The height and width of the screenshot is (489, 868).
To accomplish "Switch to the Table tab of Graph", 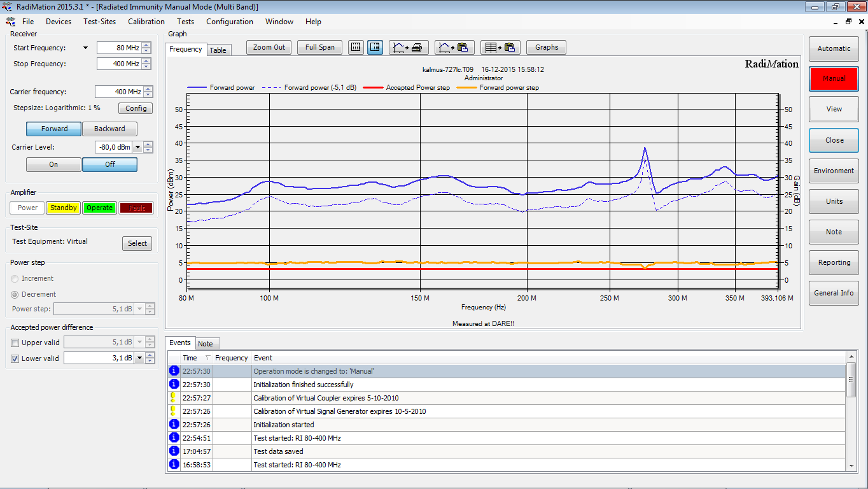I will (218, 50).
